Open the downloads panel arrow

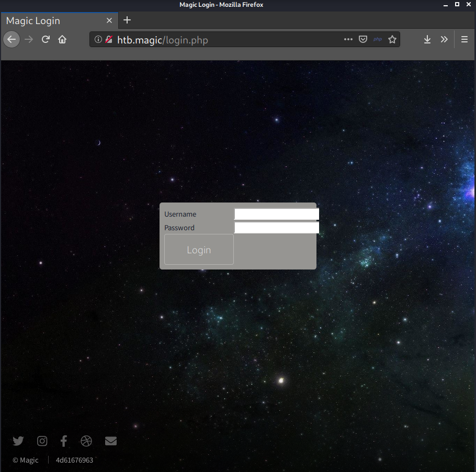pos(427,39)
